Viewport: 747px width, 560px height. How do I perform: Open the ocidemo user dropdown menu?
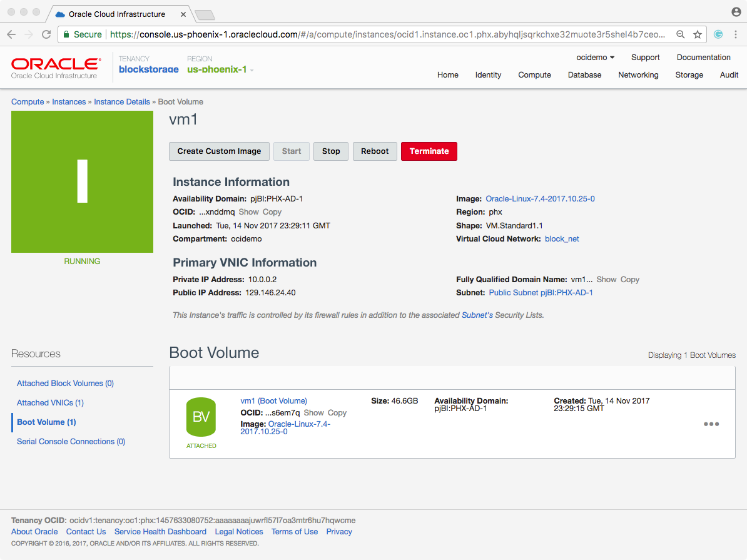(x=595, y=57)
